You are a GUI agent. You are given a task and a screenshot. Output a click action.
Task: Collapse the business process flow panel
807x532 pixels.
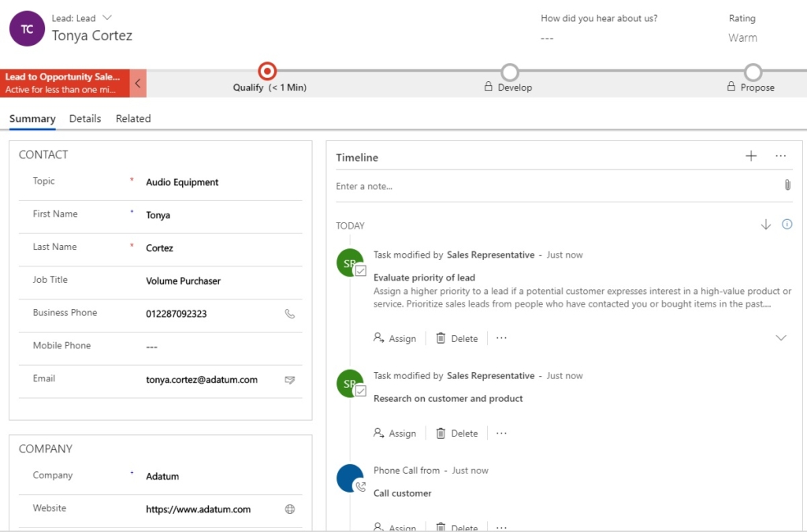138,83
